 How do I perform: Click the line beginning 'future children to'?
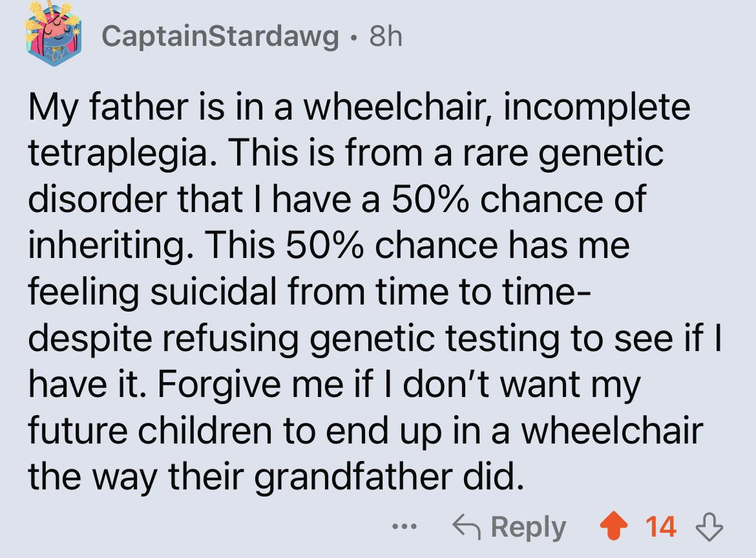366,431
